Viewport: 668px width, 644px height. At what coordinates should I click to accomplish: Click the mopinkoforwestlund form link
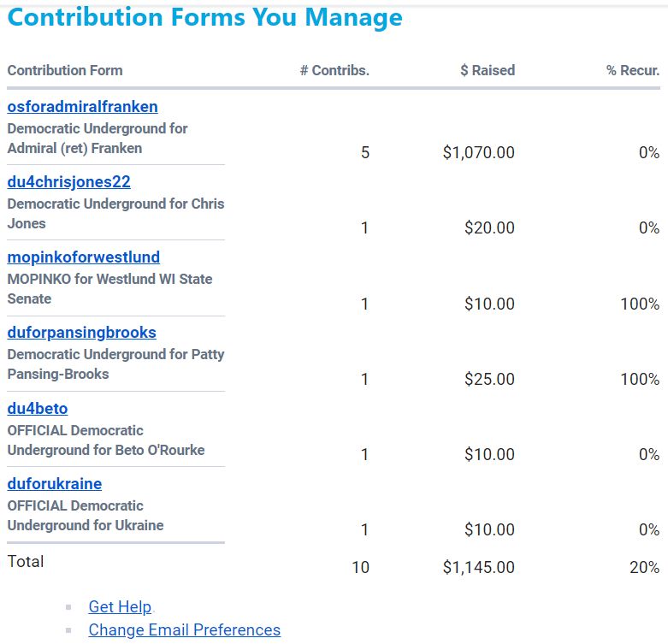[x=83, y=257]
